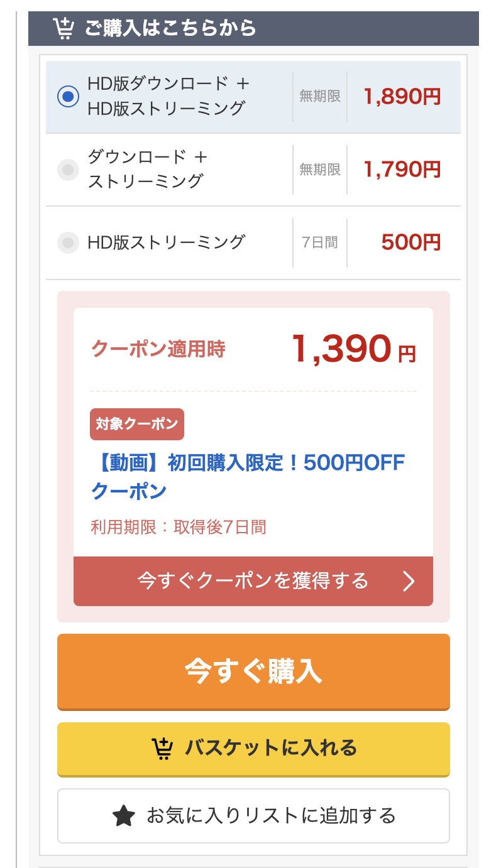Click the 利用期限：取得後7日間 expiry text
The height and width of the screenshot is (868, 501).
tap(179, 527)
